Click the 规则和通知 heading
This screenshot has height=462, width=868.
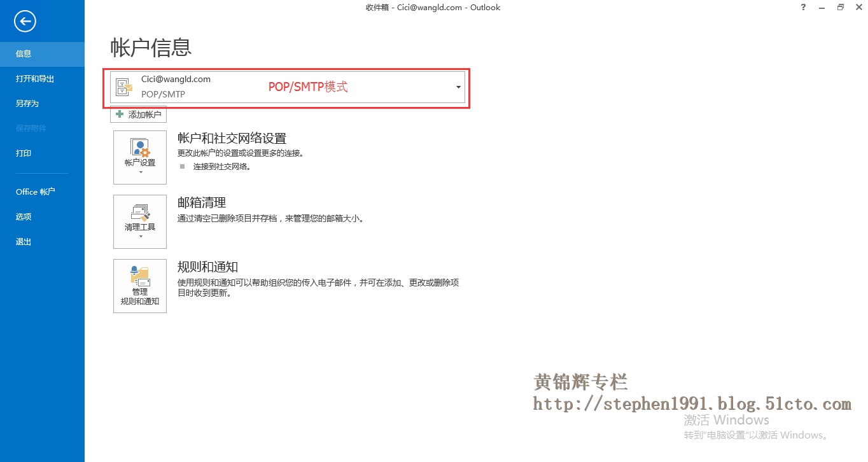pyautogui.click(x=207, y=267)
